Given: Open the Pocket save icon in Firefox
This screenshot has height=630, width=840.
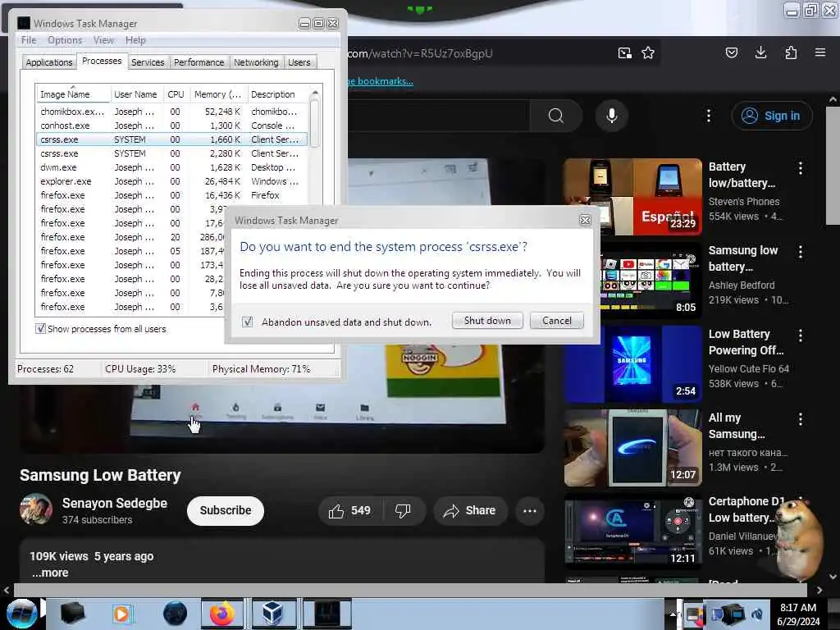Looking at the screenshot, I should pyautogui.click(x=731, y=52).
